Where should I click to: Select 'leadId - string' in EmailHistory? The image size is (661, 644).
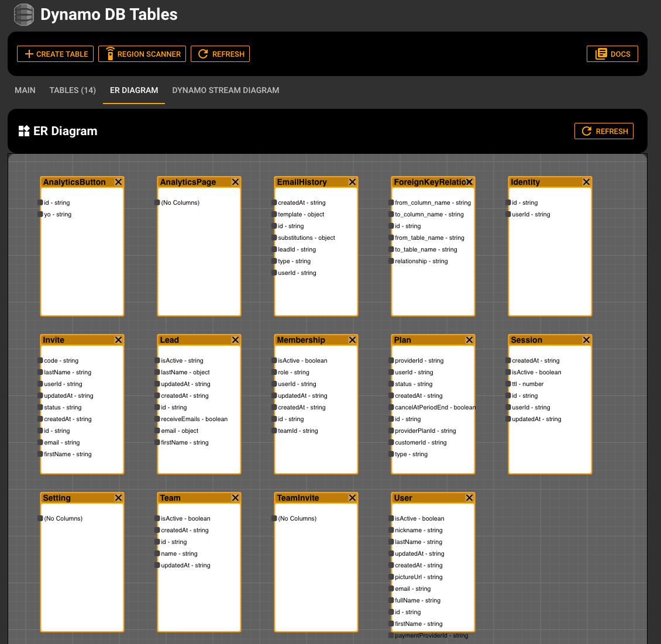pos(297,250)
